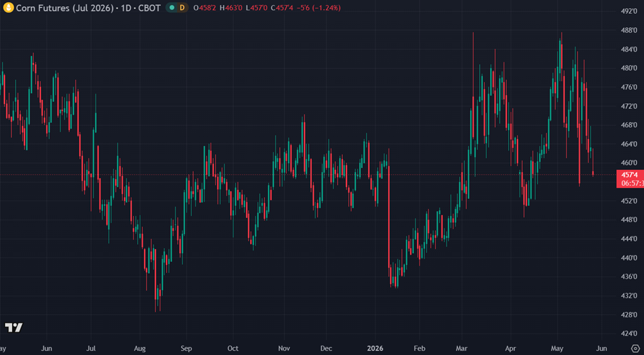Select the Corn Futures (Jul 2026) title
644x355 pixels.
[65, 8]
